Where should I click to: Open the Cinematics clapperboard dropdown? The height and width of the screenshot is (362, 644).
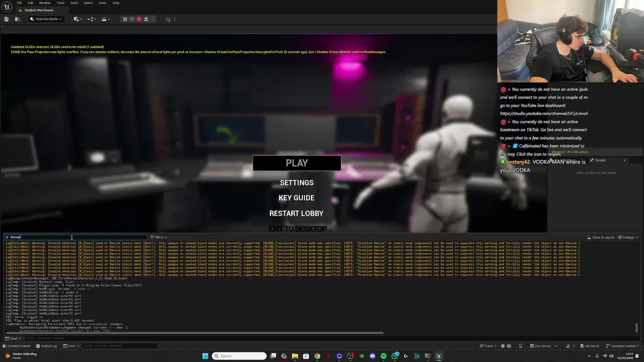pos(106,19)
